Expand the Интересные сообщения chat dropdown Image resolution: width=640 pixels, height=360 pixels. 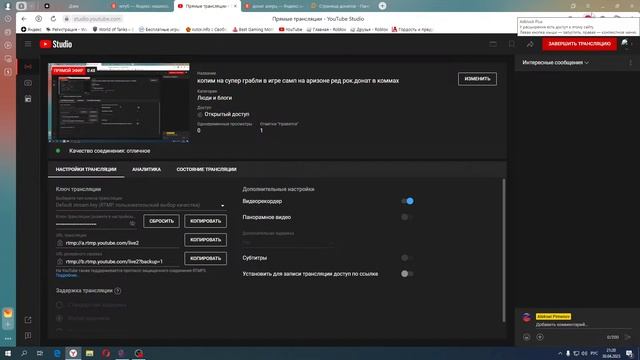(x=556, y=62)
